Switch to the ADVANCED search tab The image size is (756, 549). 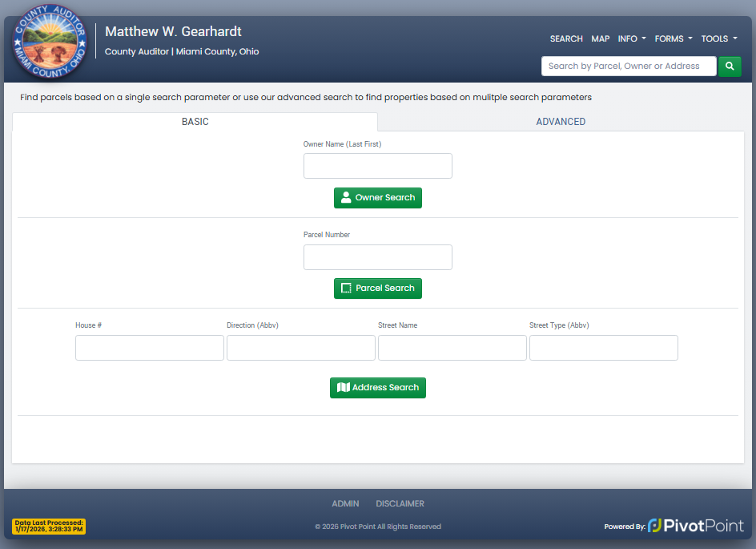point(561,122)
